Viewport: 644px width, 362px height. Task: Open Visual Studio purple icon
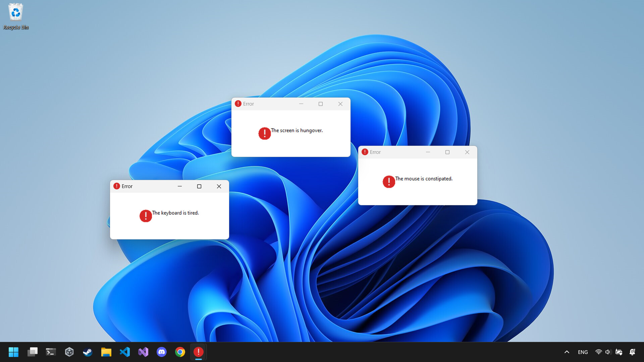(143, 352)
